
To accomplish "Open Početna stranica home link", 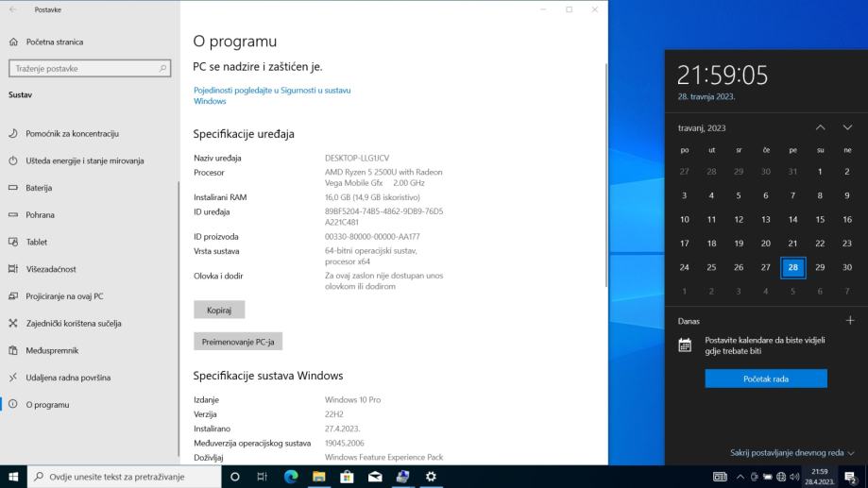I will tap(54, 42).
